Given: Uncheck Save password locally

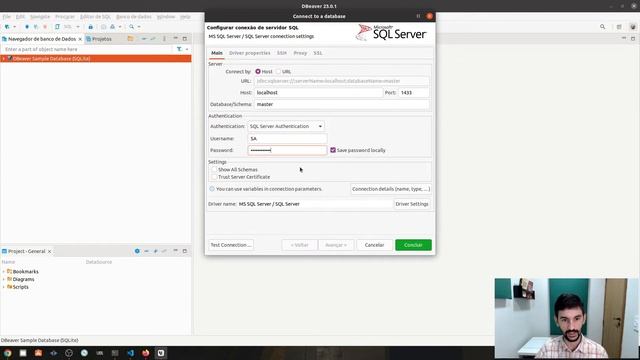Looking at the screenshot, I should (333, 150).
